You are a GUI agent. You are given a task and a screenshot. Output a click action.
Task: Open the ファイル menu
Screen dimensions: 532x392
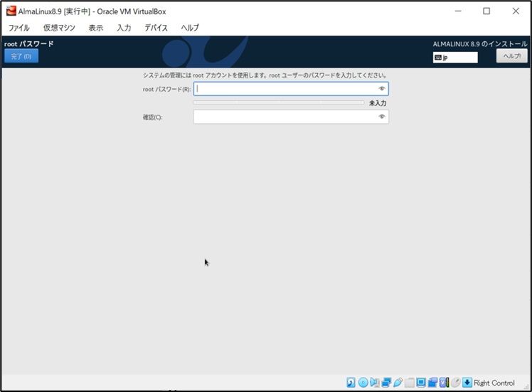(19, 28)
